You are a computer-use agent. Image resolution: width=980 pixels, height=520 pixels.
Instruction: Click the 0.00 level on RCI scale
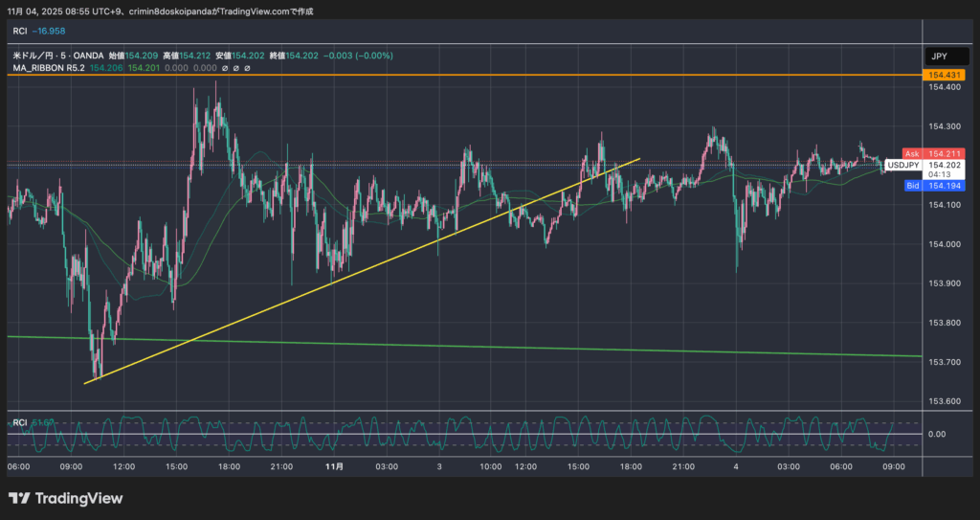click(936, 434)
